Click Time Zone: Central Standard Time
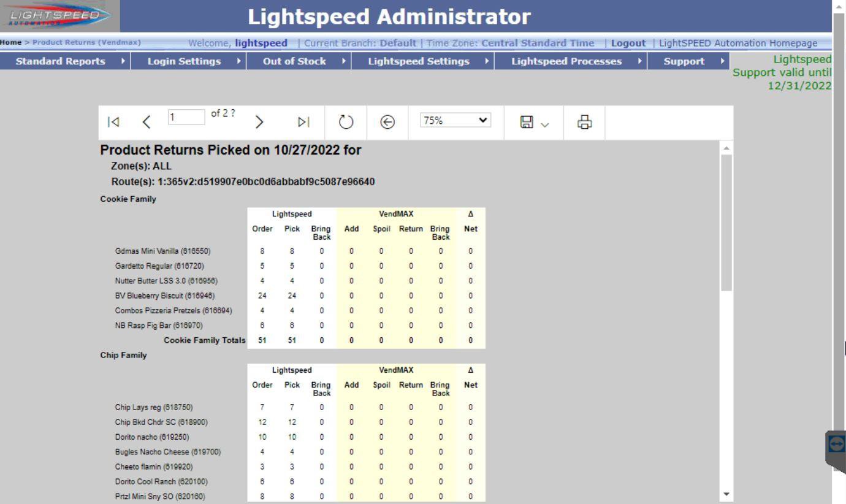The image size is (846, 504). click(511, 43)
